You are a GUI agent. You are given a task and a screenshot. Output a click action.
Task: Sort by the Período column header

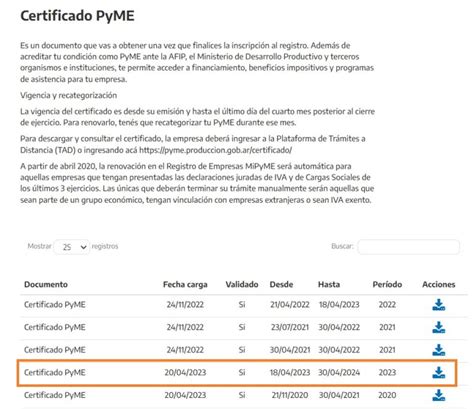[x=387, y=284]
